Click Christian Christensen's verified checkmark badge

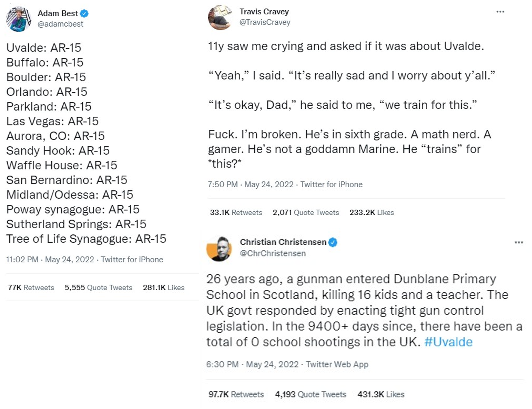(333, 242)
